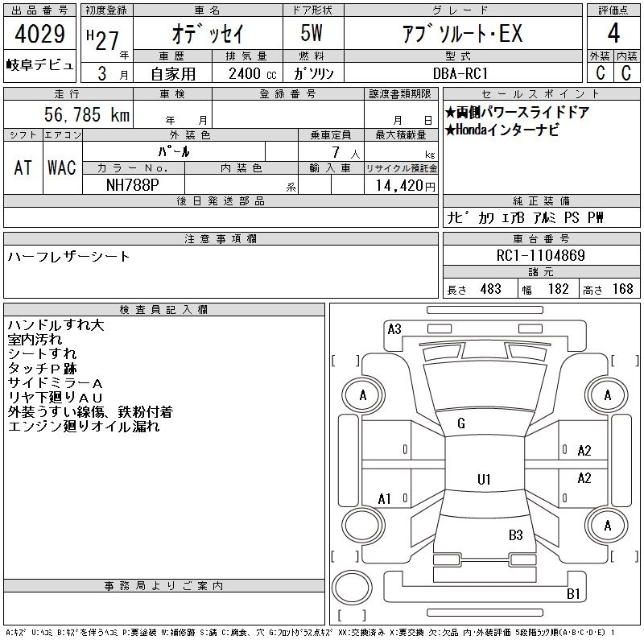The width and height of the screenshot is (644, 644).
Task: Click the B3 mark on the rear hatch diagram
Action: click(x=515, y=535)
